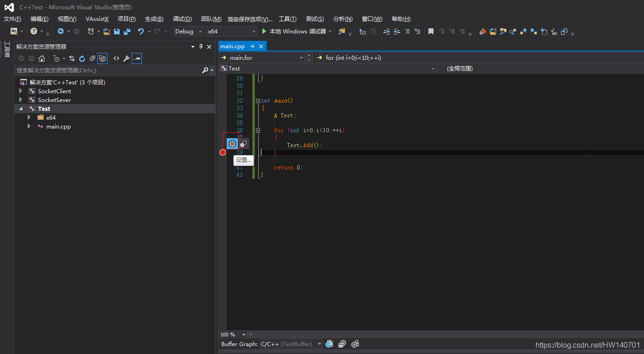Pin the main.cpp tab

(x=253, y=46)
